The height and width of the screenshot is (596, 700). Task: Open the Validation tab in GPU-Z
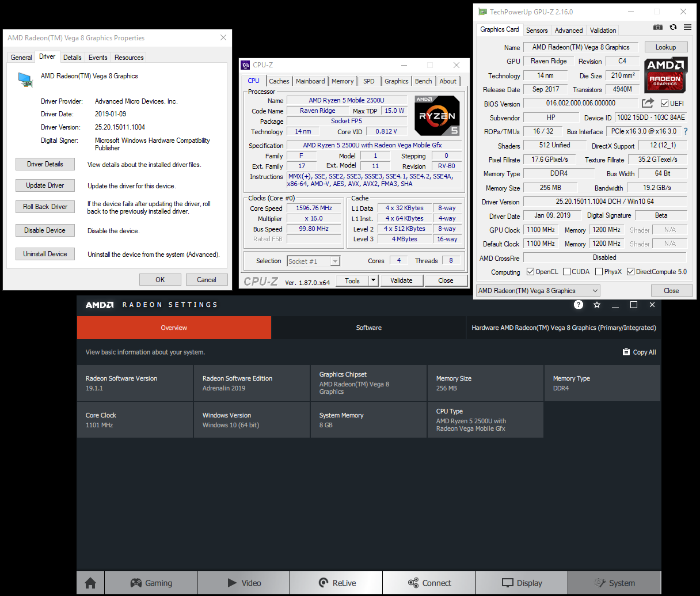(x=603, y=31)
